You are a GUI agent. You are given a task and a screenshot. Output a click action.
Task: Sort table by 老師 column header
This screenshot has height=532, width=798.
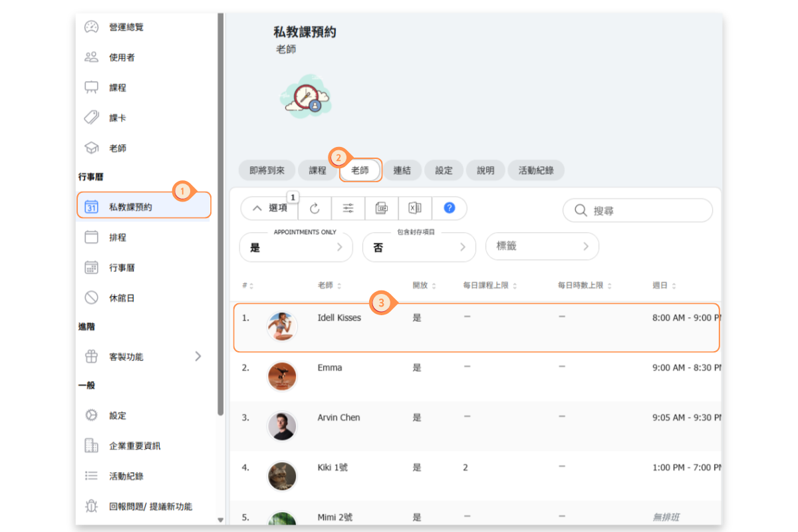click(x=325, y=285)
